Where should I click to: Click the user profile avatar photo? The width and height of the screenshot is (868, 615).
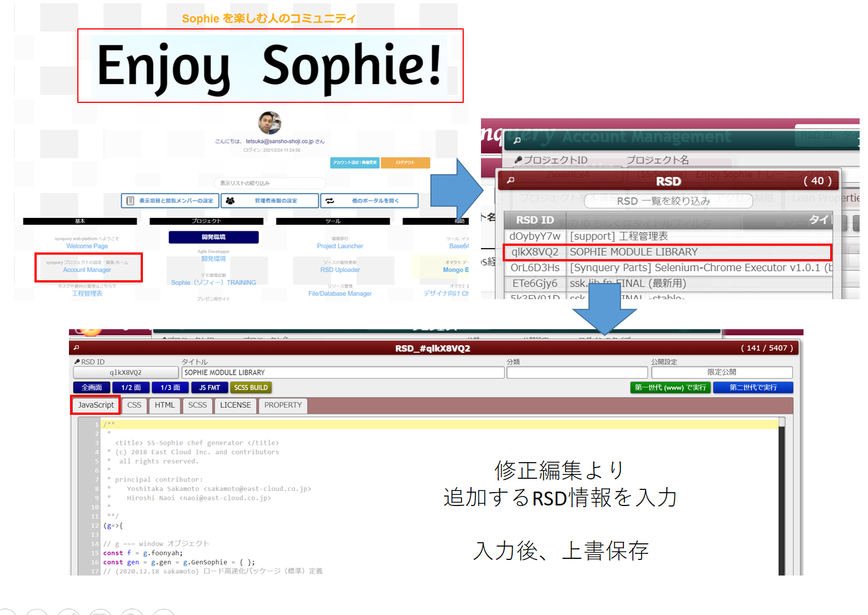(x=270, y=123)
